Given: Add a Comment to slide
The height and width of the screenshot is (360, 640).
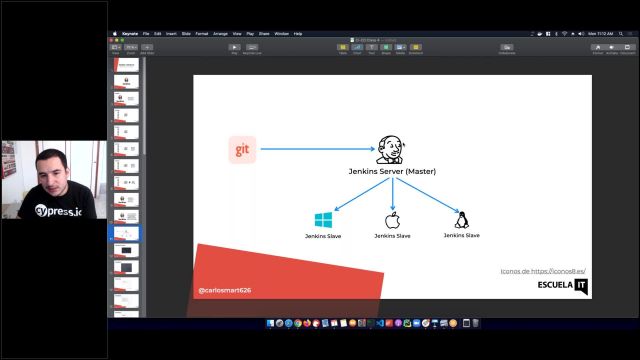Looking at the screenshot, I should coord(416,47).
